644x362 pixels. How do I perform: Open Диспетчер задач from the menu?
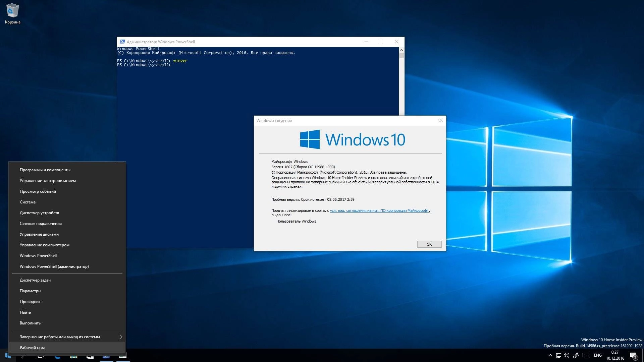(67, 280)
